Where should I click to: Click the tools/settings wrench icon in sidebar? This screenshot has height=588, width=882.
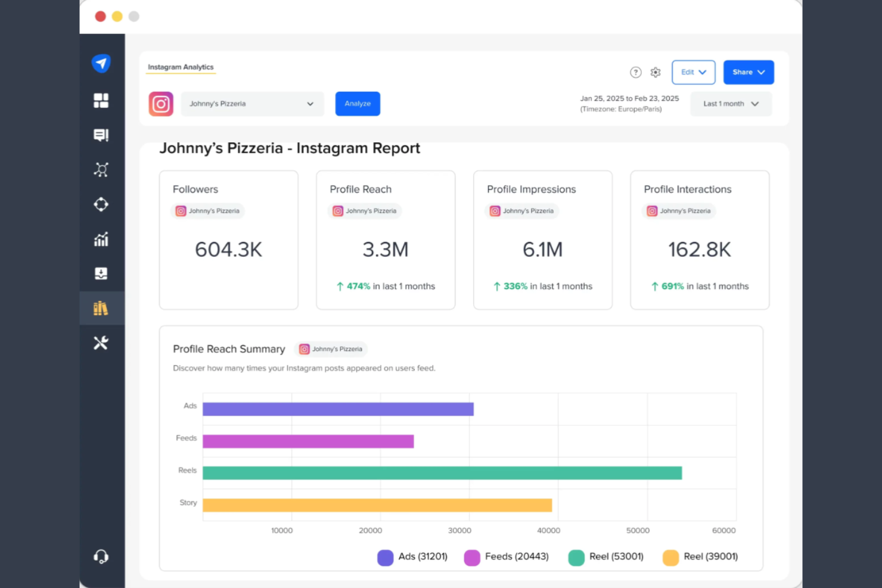tap(101, 343)
